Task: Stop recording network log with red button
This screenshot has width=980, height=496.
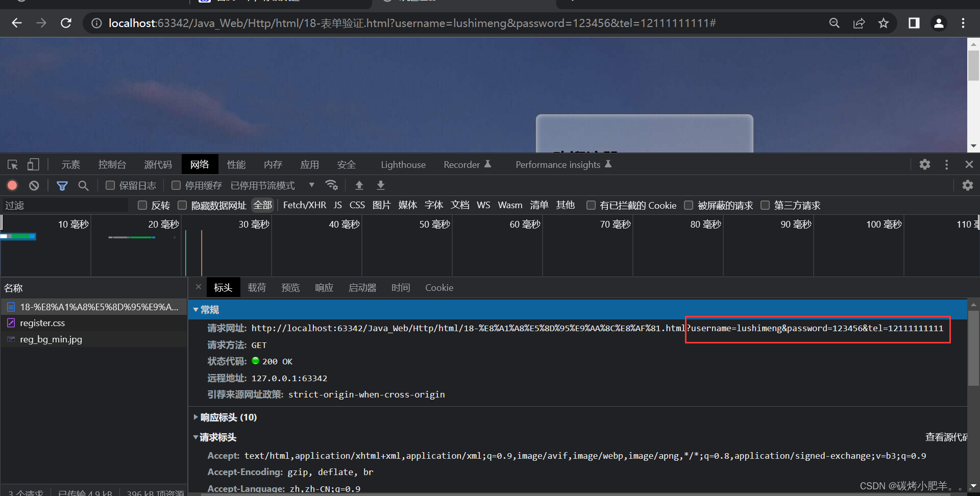Action: click(x=12, y=185)
